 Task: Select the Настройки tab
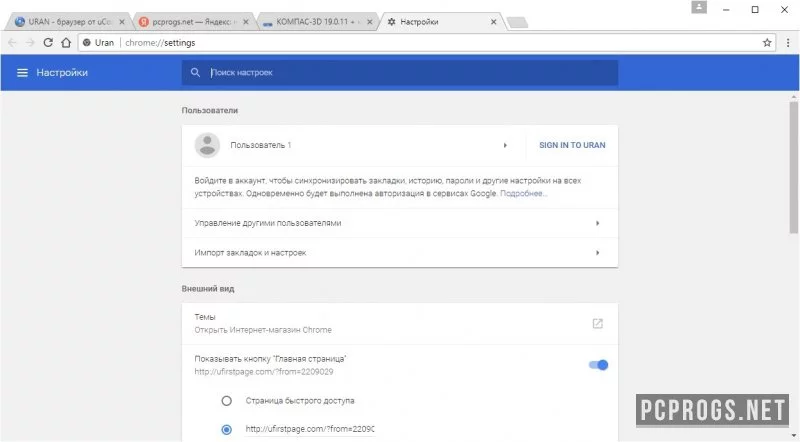point(442,22)
